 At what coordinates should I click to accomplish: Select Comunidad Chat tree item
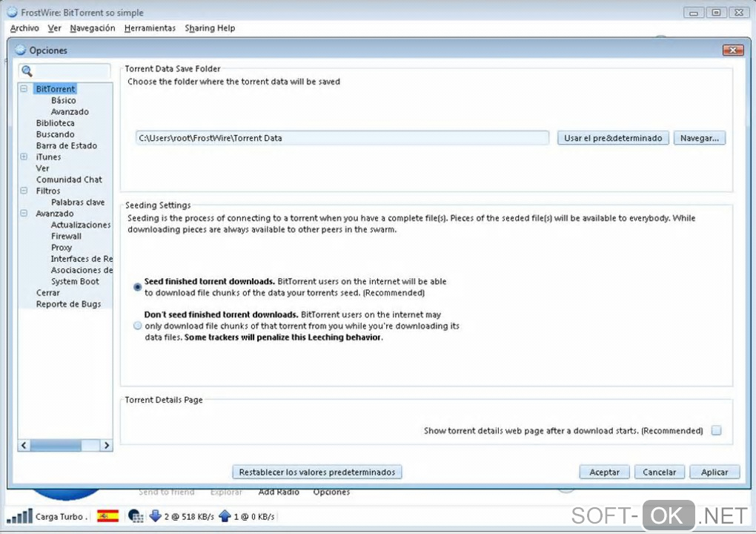pyautogui.click(x=69, y=179)
